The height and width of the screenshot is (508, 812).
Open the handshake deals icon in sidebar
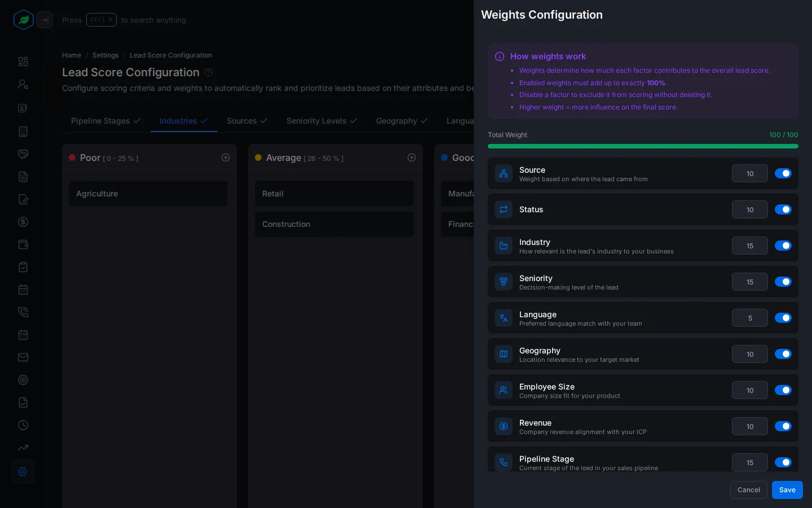[23, 154]
